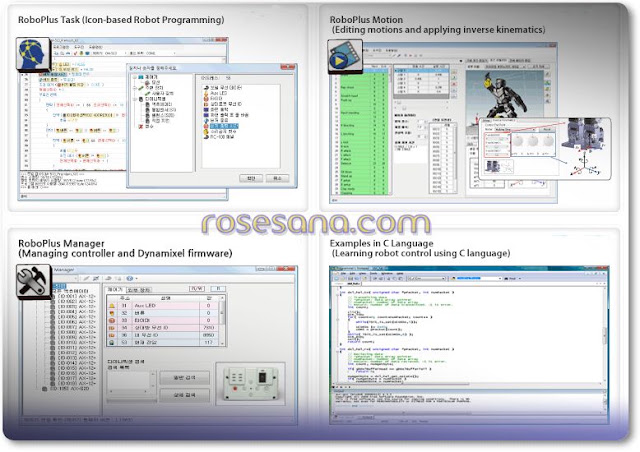
Task: Collapse the controller root node in Task dialog tree
Action: click(134, 77)
